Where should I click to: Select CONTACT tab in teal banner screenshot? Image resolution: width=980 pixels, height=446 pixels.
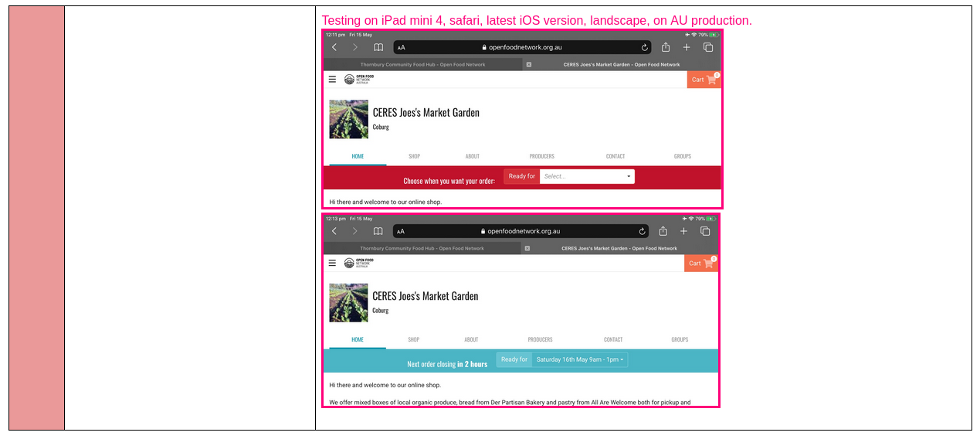pyautogui.click(x=613, y=339)
